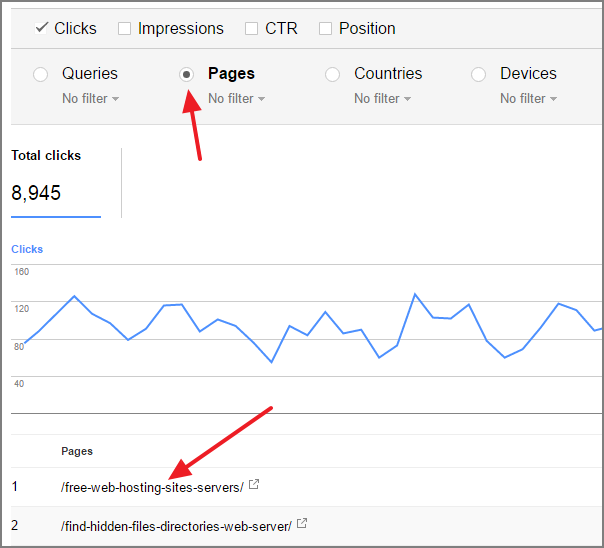Select the Devices radio button

click(478, 74)
